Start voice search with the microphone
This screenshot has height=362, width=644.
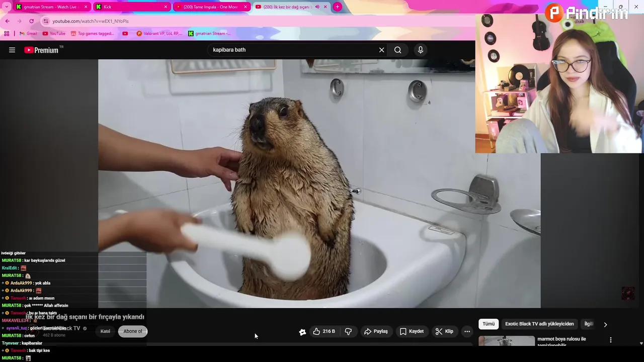[421, 50]
